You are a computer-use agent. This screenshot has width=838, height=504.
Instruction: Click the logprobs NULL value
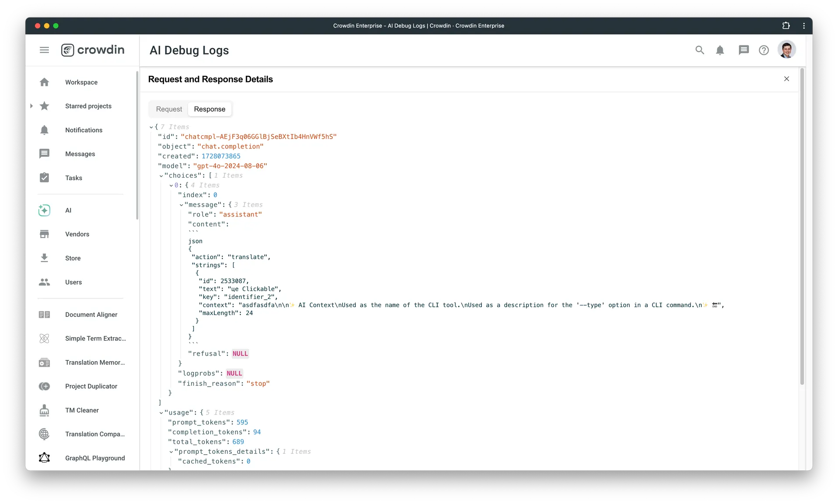(234, 373)
